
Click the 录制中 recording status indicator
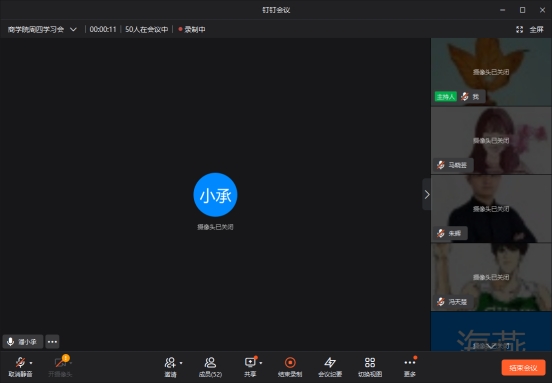point(192,29)
